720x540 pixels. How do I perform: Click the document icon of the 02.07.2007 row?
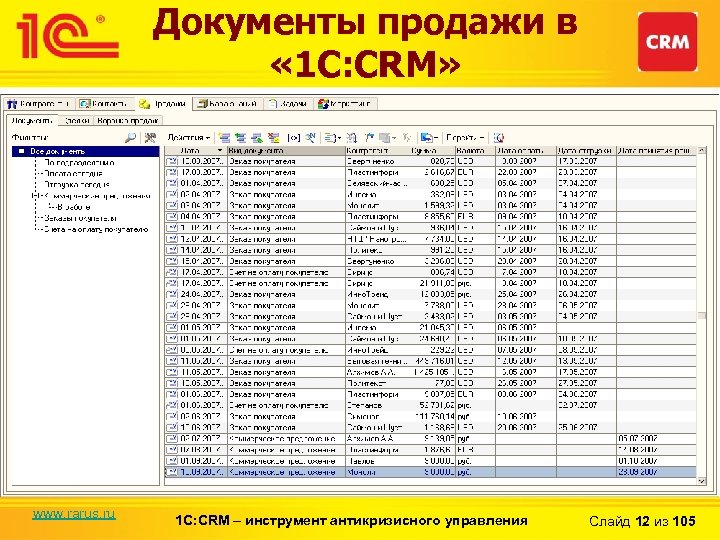[x=171, y=439]
